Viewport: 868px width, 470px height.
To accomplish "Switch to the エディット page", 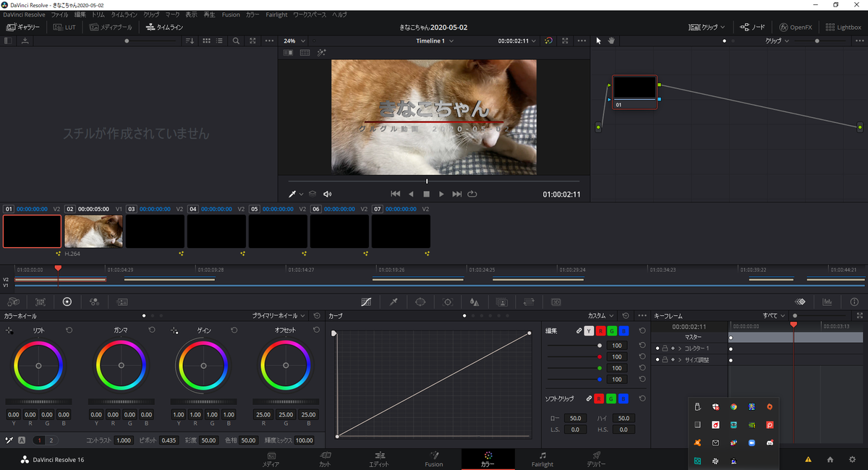I will click(379, 459).
